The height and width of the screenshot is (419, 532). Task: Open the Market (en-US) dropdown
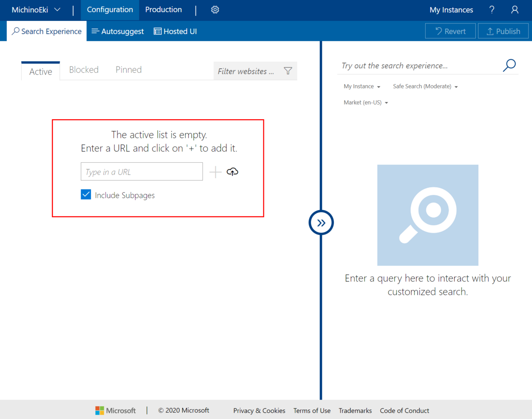[x=366, y=102]
